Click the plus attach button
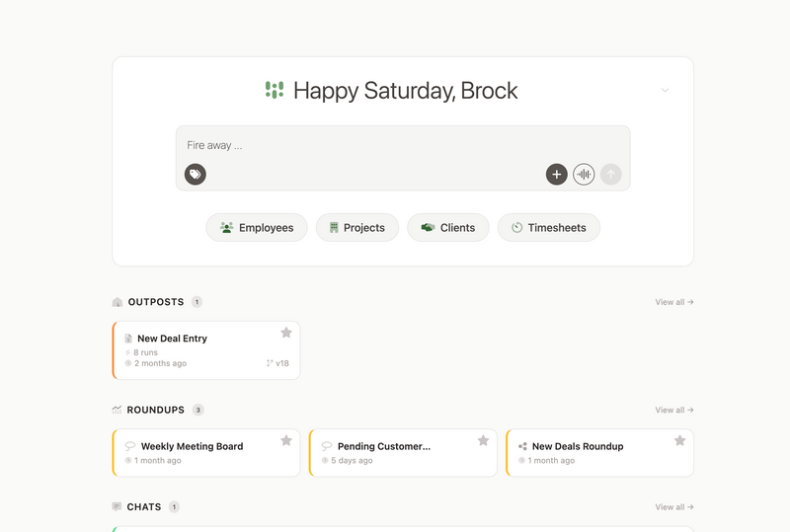 point(556,175)
